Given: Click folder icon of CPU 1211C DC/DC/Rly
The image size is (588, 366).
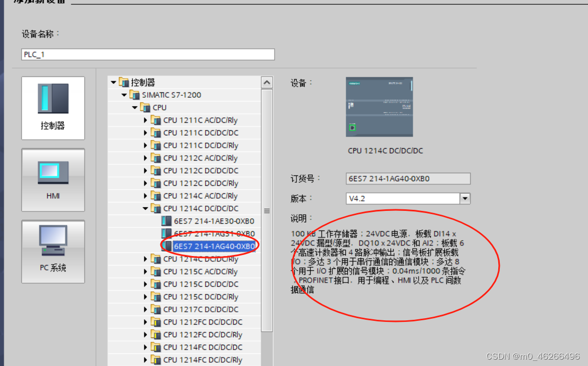Looking at the screenshot, I should pyautogui.click(x=156, y=145).
